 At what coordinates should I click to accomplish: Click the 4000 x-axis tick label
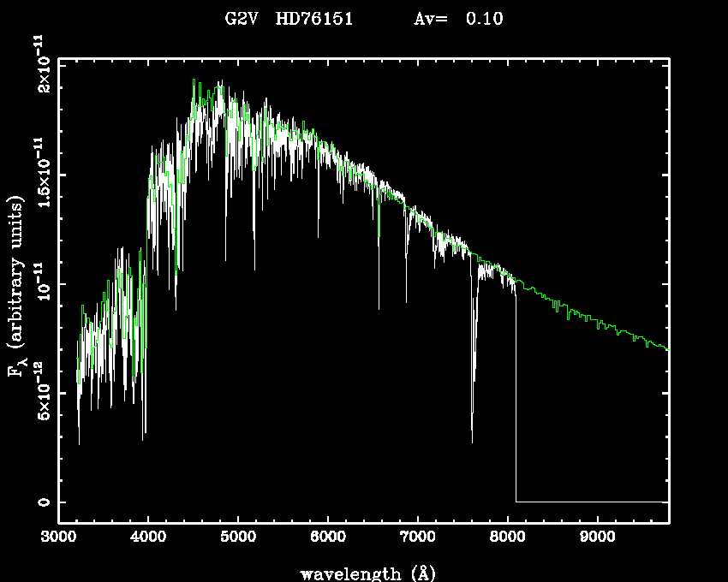point(148,537)
